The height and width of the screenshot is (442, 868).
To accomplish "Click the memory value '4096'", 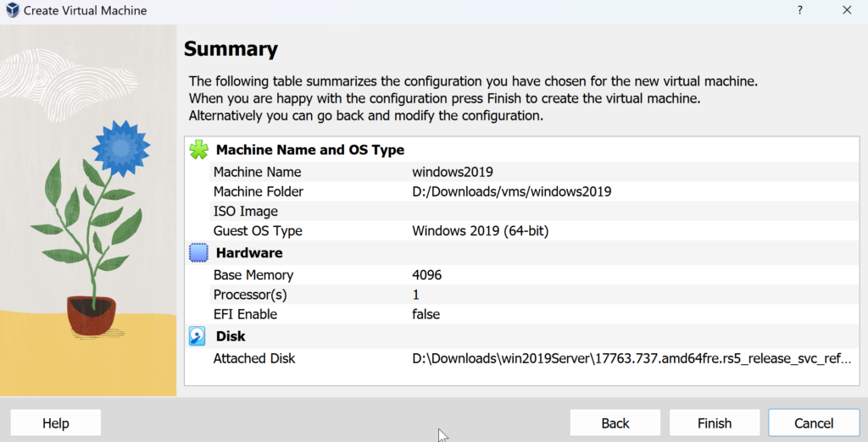I will click(427, 275).
